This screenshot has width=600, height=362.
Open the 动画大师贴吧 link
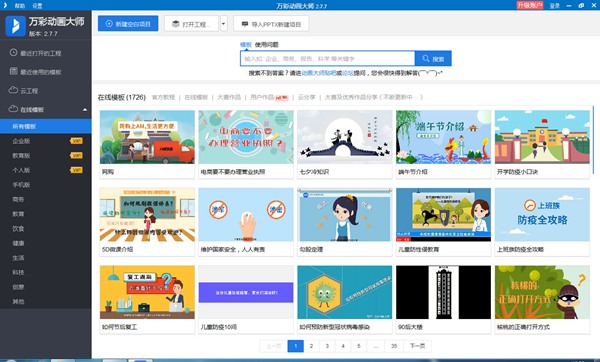[319, 73]
